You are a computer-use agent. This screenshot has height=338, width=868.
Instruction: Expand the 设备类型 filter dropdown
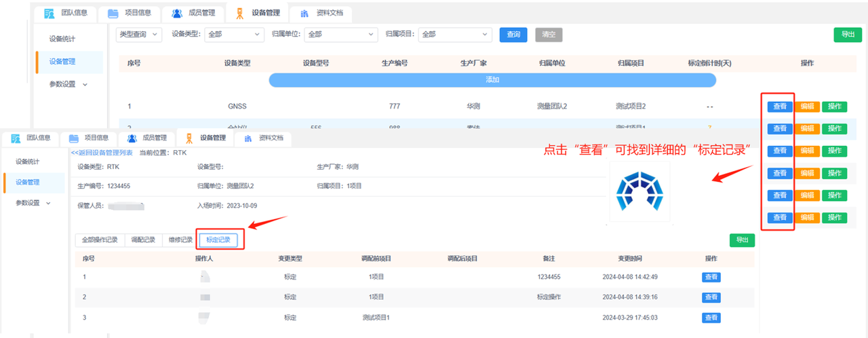pos(235,35)
